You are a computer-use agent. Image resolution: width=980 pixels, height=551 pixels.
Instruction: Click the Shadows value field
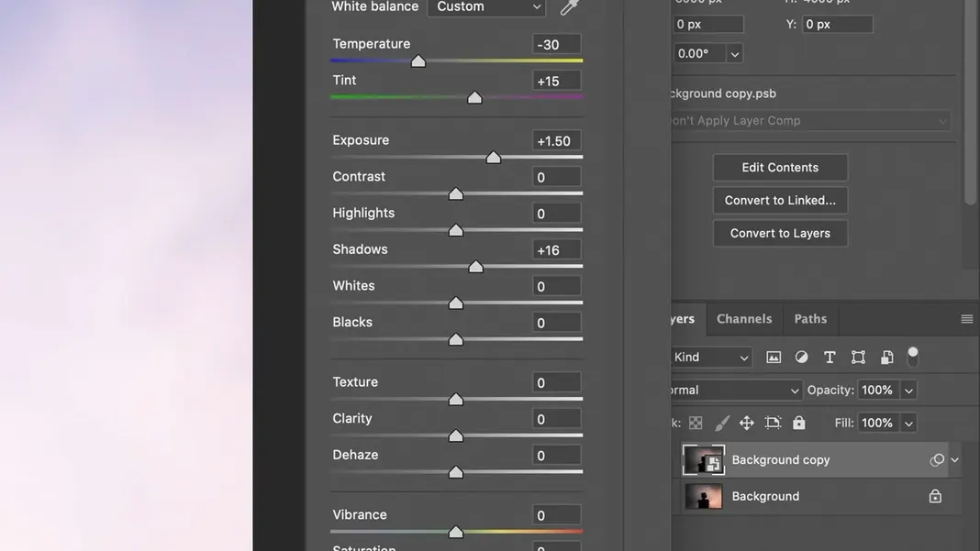556,250
